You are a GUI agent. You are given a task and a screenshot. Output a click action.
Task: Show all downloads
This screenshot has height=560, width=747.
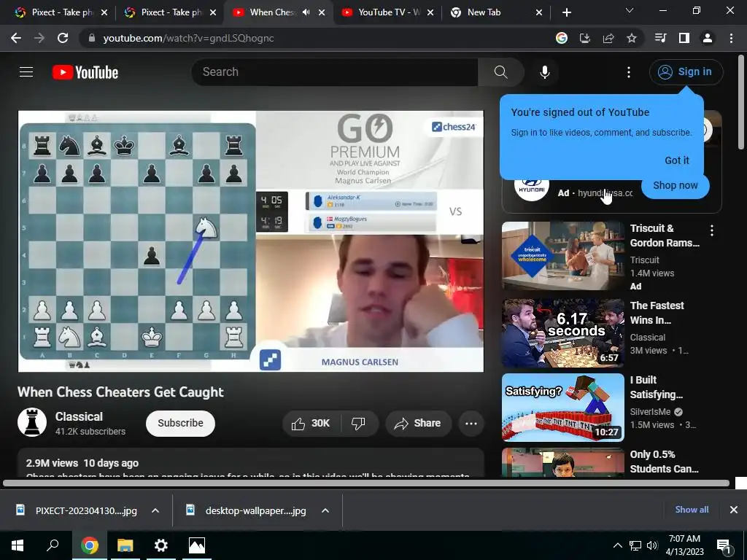[x=692, y=510]
